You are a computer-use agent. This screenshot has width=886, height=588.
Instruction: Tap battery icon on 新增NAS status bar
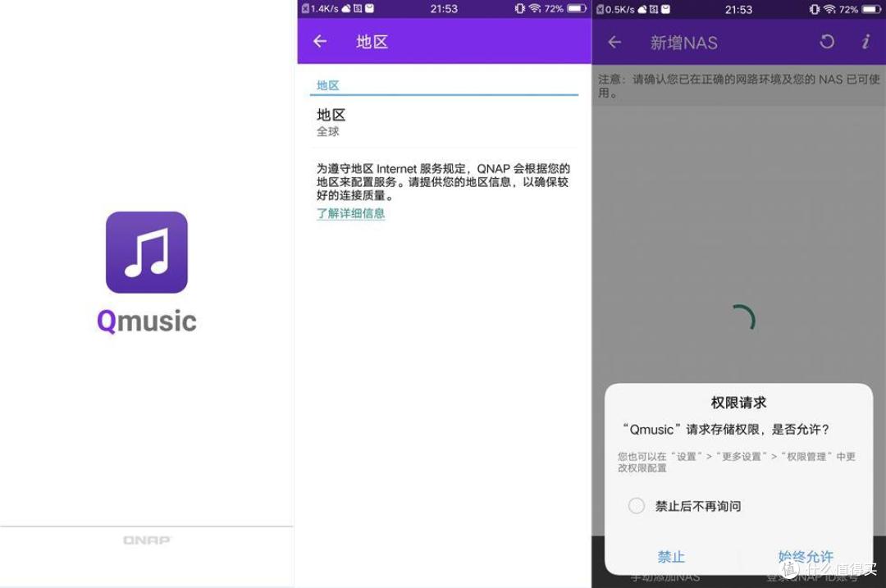[870, 9]
